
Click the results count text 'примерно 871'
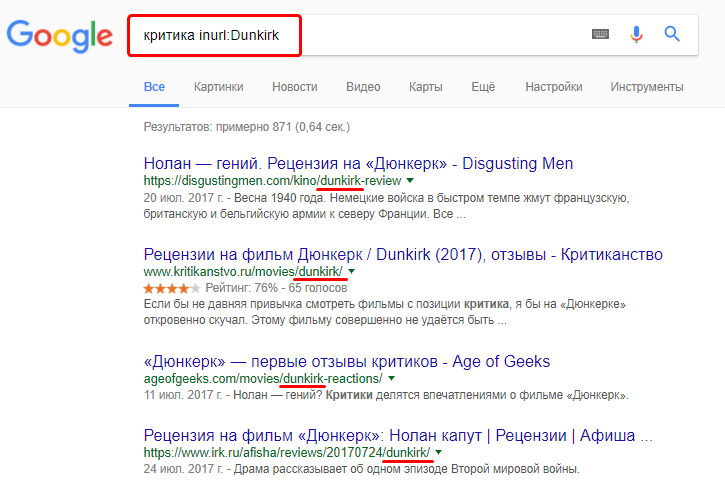pyautogui.click(x=253, y=127)
